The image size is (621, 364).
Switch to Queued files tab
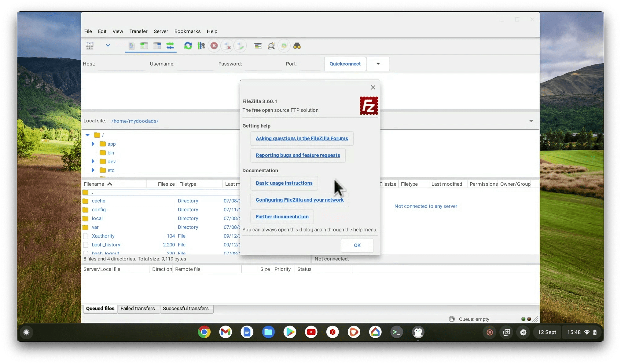[x=100, y=308]
